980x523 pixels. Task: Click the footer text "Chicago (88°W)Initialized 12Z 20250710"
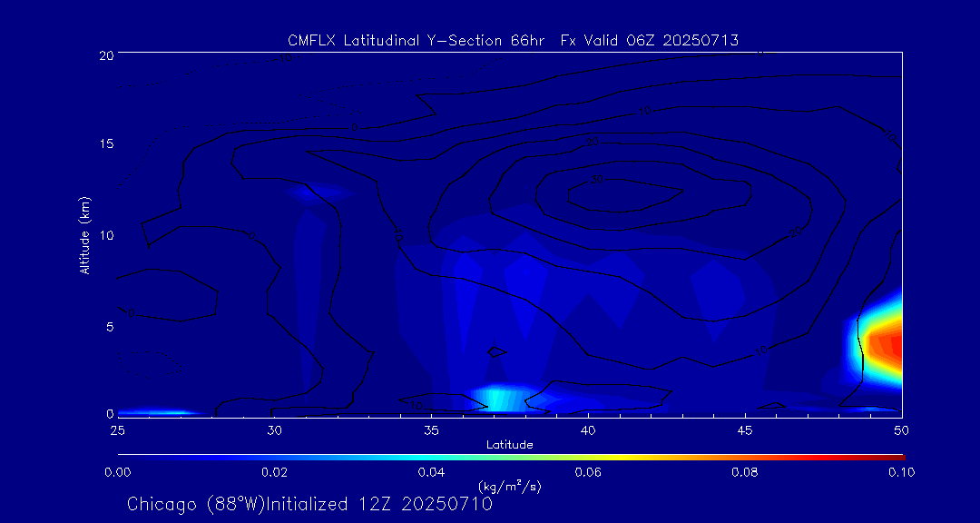tap(309, 504)
